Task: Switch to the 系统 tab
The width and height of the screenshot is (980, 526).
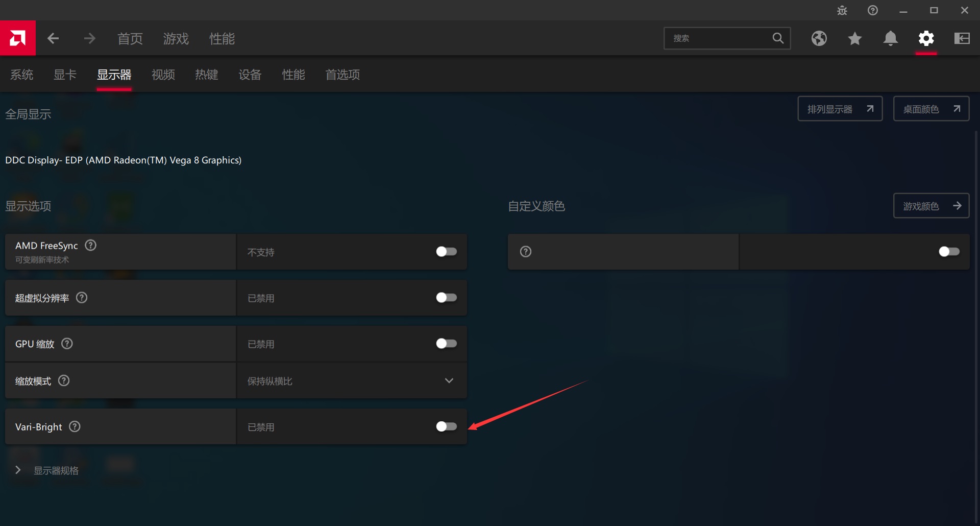Action: coord(22,75)
